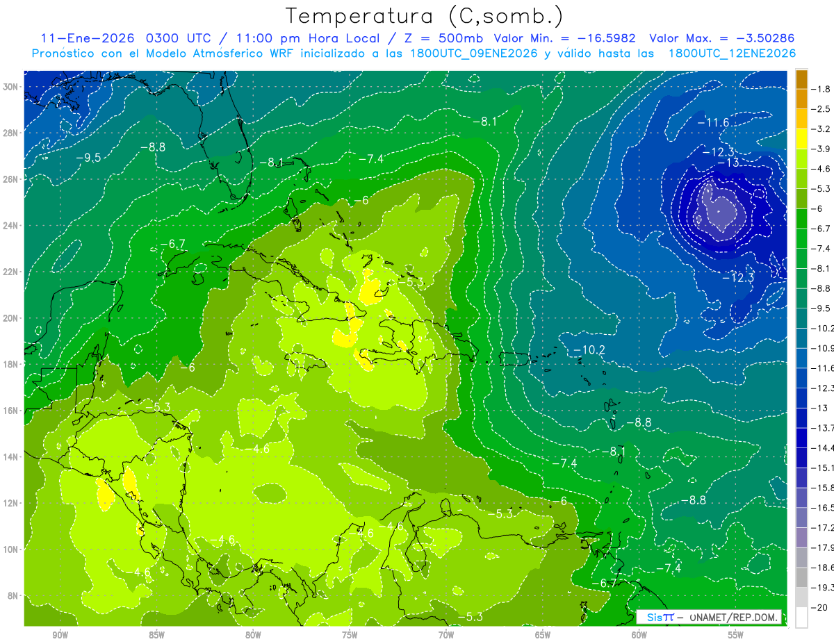
Task: Select the title 'Temperatura (C,somb.)'
Action: [x=425, y=16]
